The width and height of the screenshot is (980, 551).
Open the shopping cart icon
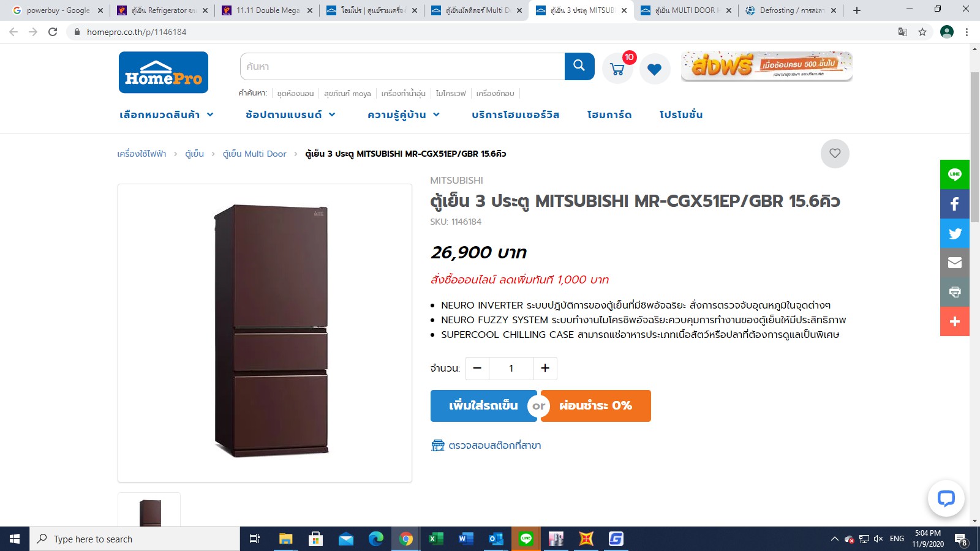click(617, 69)
